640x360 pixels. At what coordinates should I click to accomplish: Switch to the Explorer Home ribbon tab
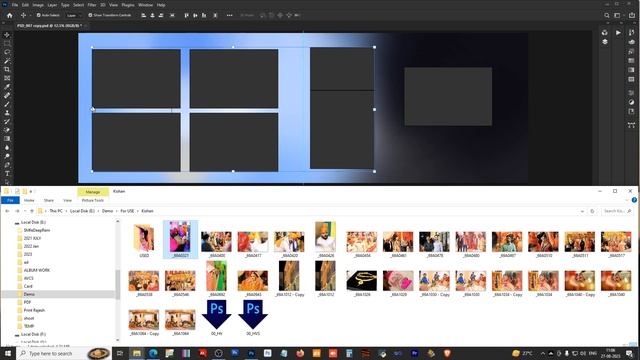tap(29, 200)
